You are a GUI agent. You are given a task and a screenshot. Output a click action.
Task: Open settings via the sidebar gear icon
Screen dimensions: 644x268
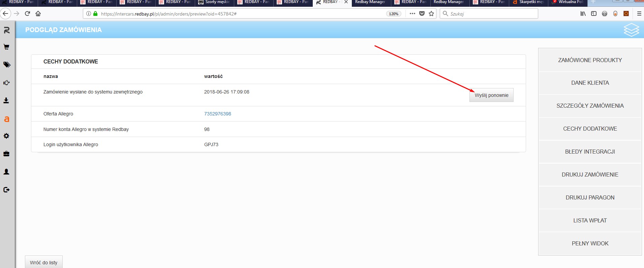[6, 136]
